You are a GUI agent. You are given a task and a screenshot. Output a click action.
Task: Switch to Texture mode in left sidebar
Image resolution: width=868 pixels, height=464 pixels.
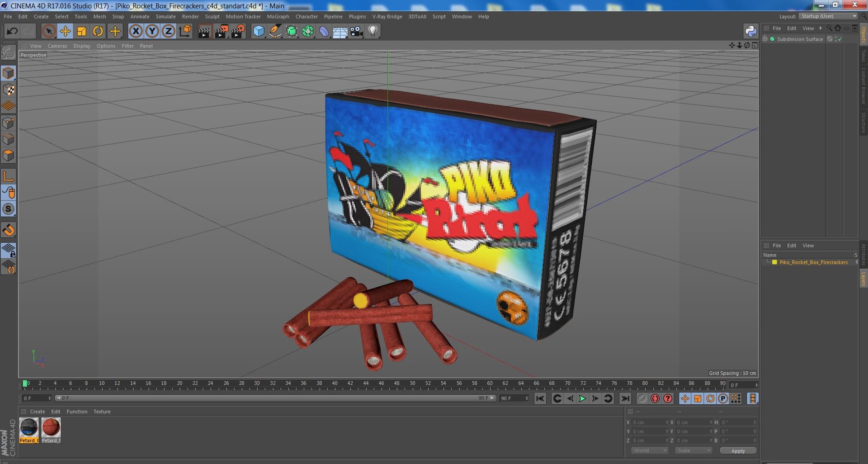pos(9,90)
